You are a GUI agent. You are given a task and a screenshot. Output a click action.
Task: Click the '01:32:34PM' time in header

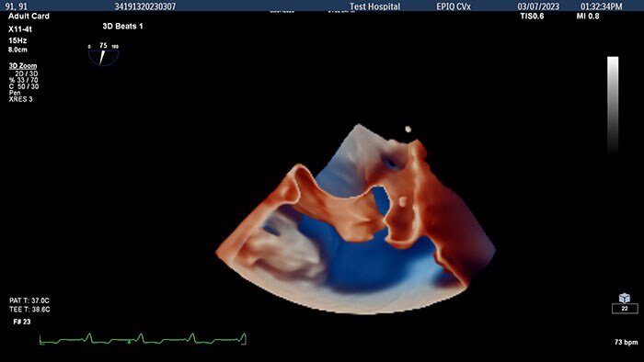(602, 6)
